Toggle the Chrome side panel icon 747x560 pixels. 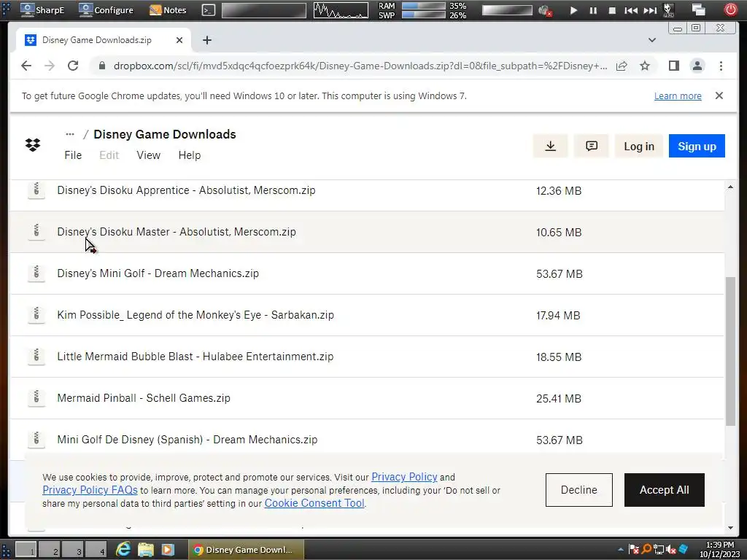(673, 66)
